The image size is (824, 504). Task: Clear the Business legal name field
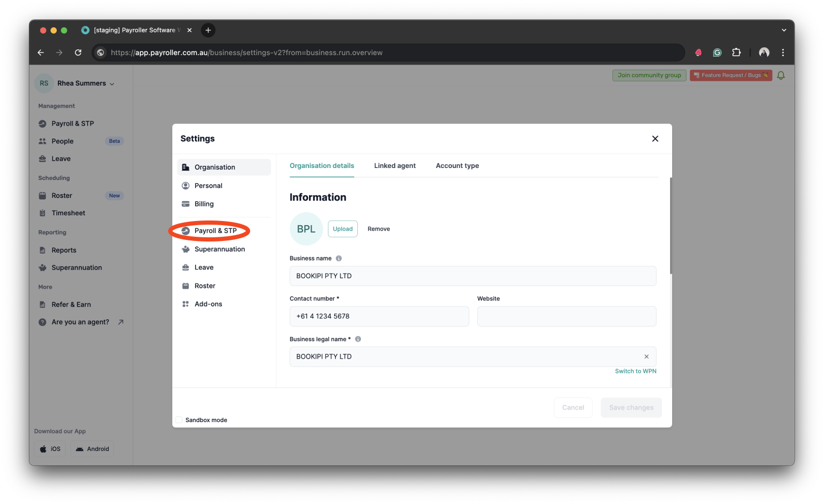(x=646, y=357)
